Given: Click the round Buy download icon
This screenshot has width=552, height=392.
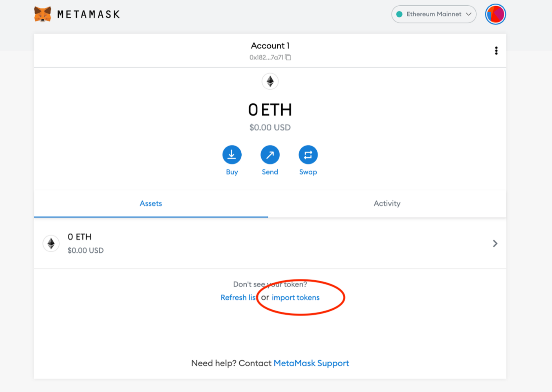Looking at the screenshot, I should (232, 155).
